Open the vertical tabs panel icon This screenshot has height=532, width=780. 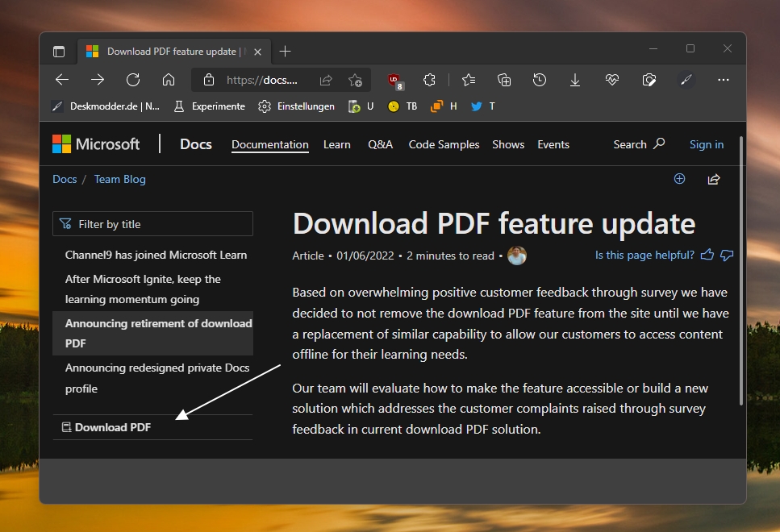(x=59, y=52)
